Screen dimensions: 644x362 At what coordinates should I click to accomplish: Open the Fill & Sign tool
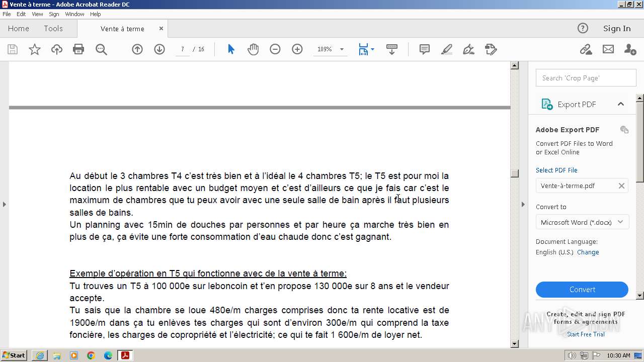[x=468, y=49]
